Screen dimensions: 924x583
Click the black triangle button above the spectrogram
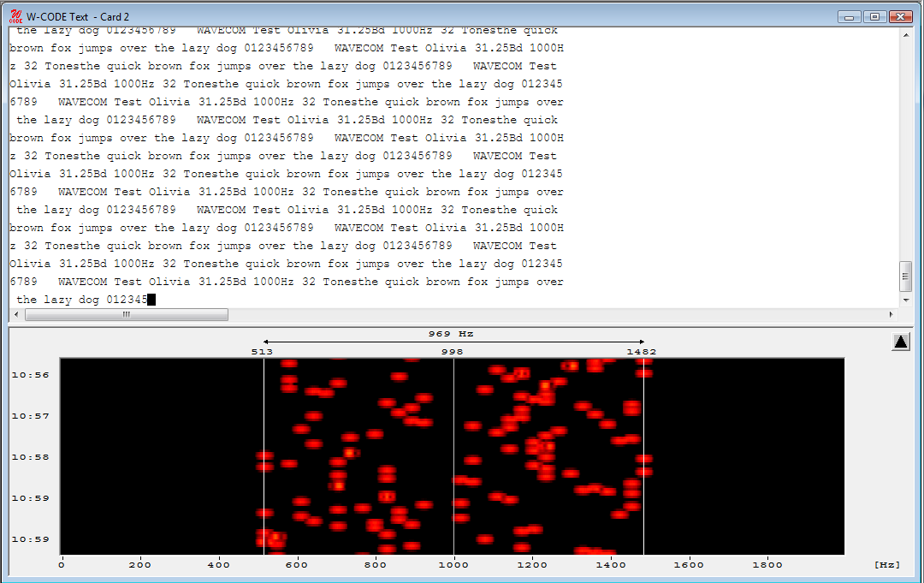[x=900, y=342]
